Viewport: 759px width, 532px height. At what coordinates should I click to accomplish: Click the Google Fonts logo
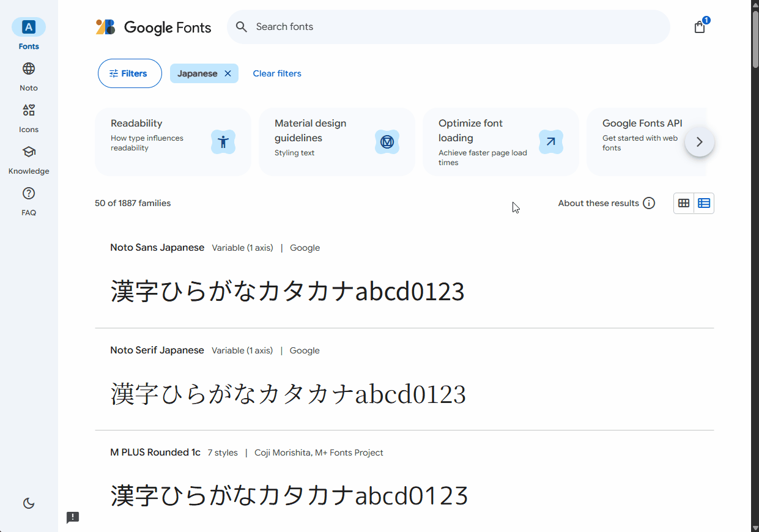coord(153,27)
